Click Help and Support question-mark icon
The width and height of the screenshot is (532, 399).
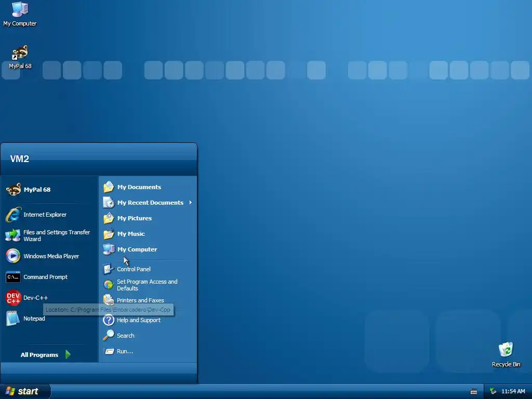point(109,320)
